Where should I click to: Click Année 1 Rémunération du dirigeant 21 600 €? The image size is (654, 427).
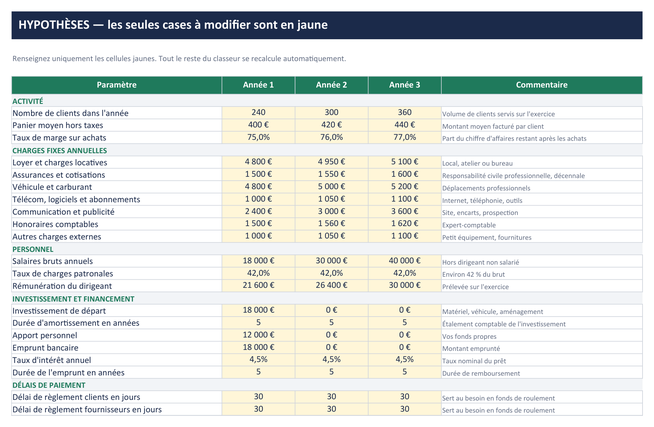(x=258, y=286)
